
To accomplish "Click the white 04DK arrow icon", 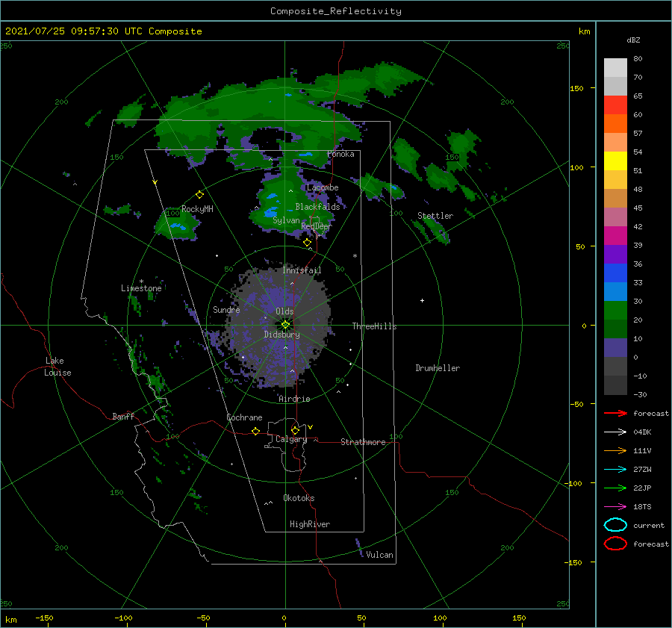I will coord(615,432).
